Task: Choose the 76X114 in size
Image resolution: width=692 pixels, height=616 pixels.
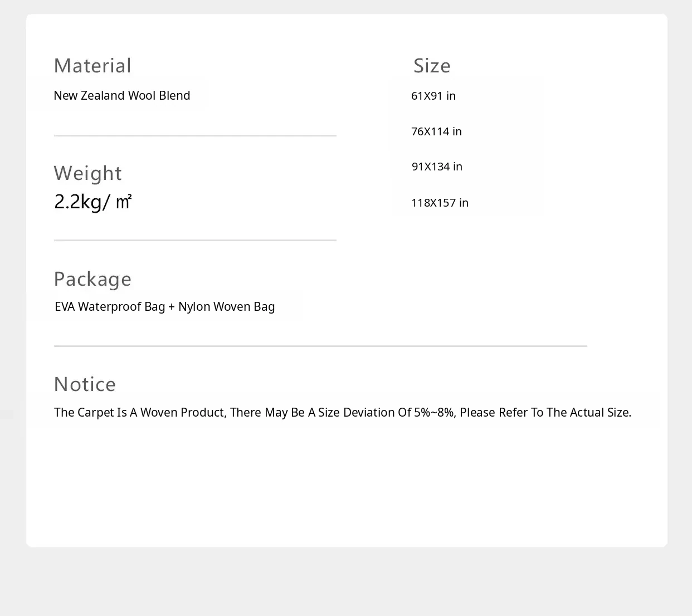Action: click(x=436, y=131)
